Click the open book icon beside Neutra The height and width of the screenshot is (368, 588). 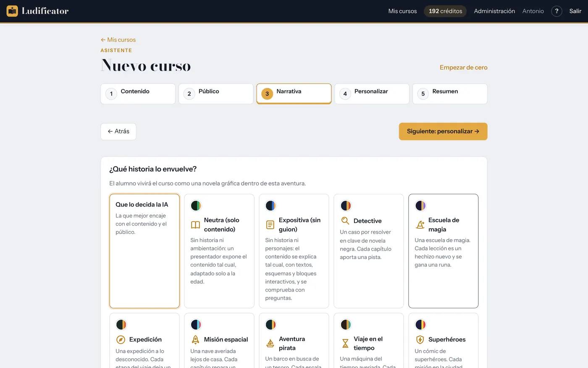pos(195,225)
